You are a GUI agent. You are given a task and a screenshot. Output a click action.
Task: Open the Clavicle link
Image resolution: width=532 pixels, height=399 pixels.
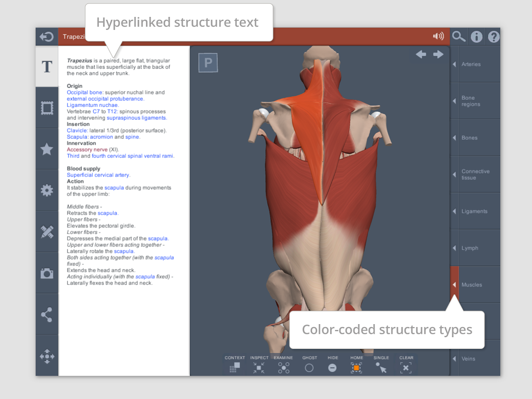(x=77, y=131)
